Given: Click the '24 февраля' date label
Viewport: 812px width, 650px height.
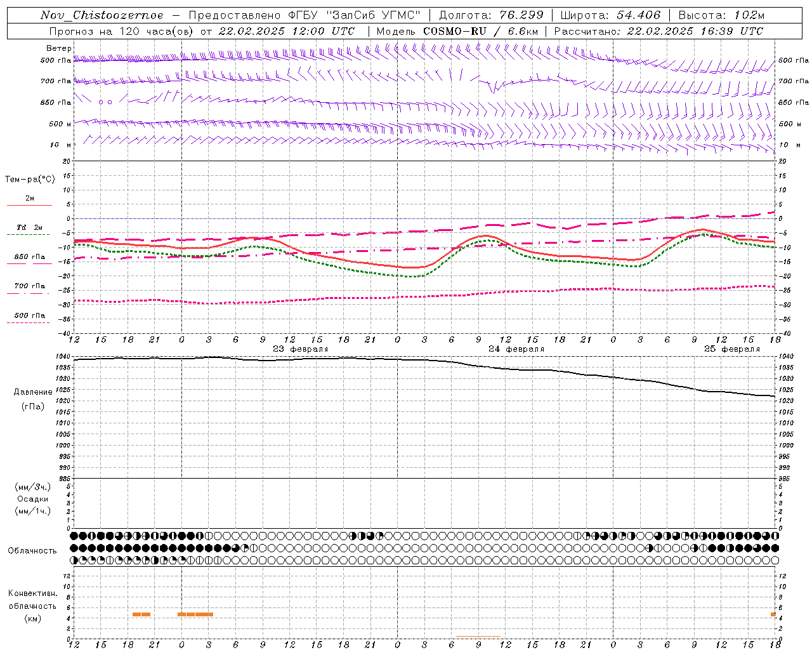Looking at the screenshot, I should tap(516, 349).
